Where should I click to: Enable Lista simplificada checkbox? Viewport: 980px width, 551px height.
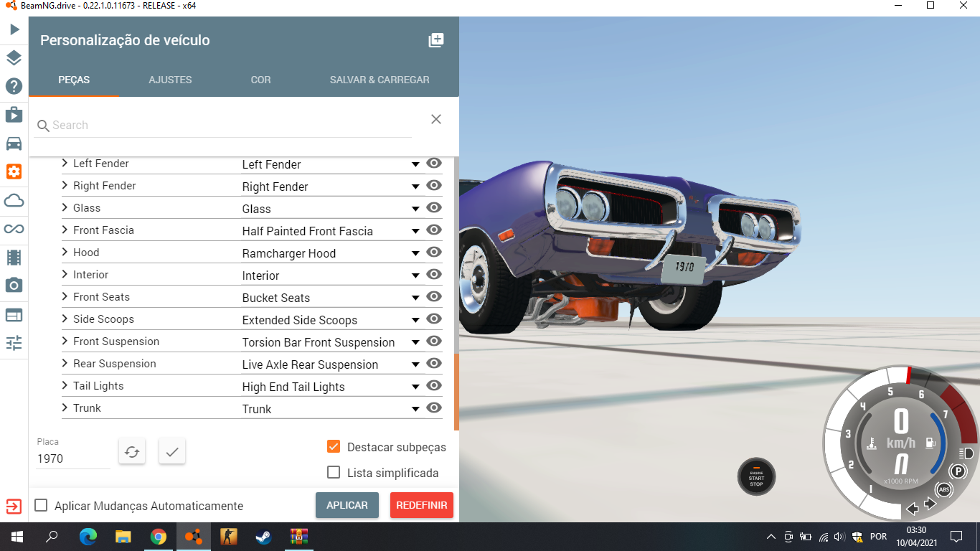[334, 472]
